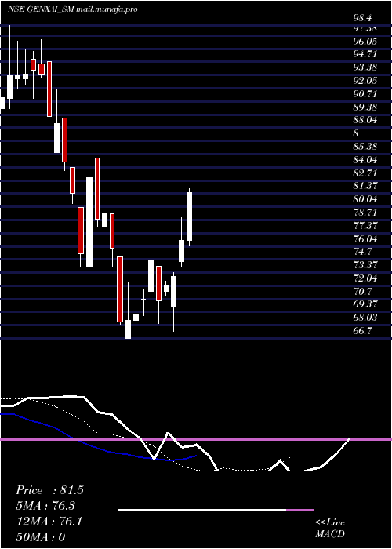Click the 73.37 price axis label

point(365,265)
